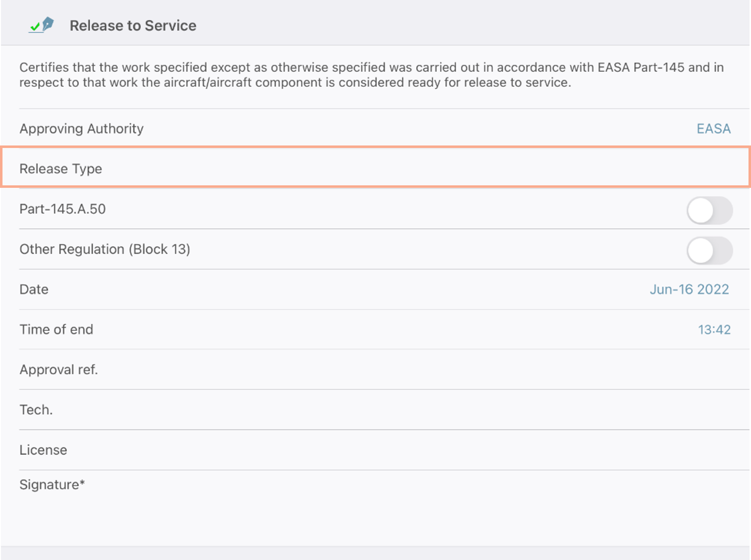Click the Part-145.A.50 label text
The height and width of the screenshot is (560, 751).
(x=63, y=209)
